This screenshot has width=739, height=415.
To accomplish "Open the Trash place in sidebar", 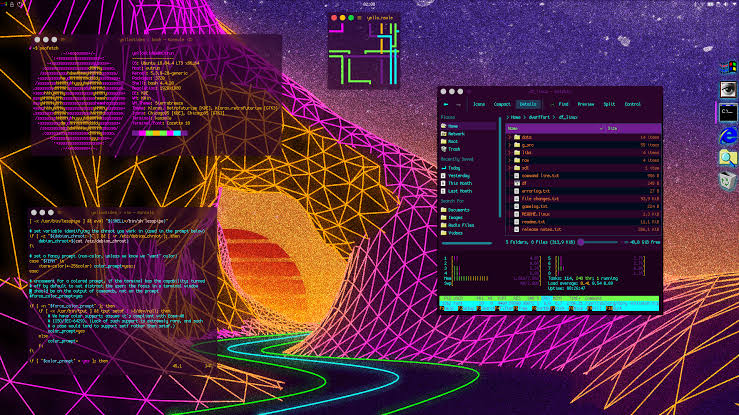I will (450, 149).
